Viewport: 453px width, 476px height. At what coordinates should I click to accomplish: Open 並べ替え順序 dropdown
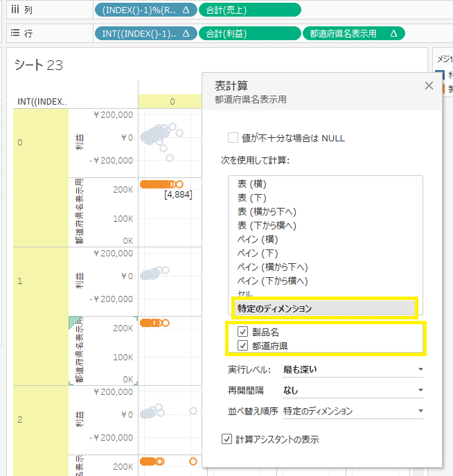(353, 411)
